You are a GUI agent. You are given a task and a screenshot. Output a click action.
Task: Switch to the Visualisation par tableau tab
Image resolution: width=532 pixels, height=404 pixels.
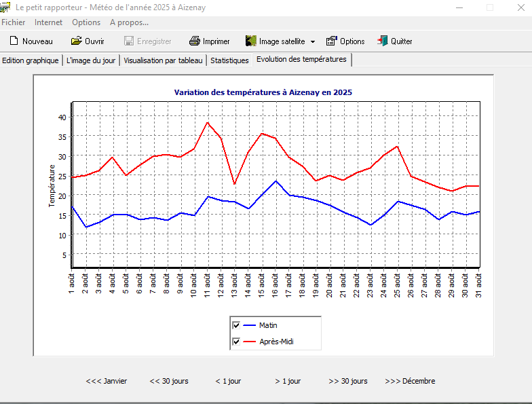163,60
